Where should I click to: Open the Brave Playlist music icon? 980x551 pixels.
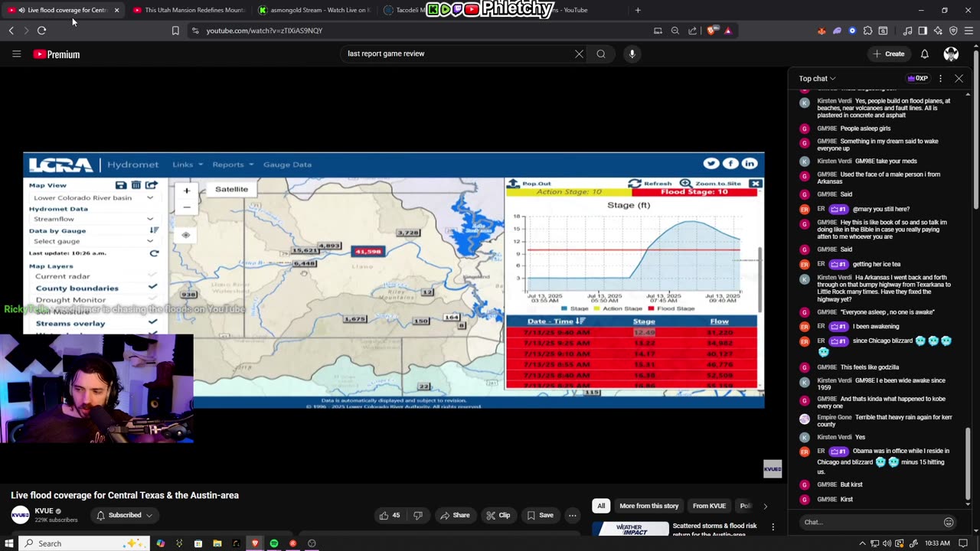[907, 31]
